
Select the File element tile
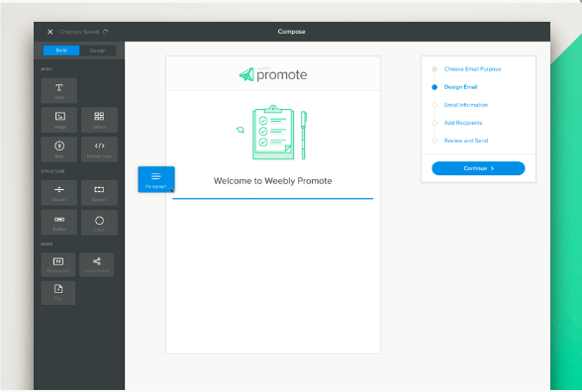(x=58, y=293)
